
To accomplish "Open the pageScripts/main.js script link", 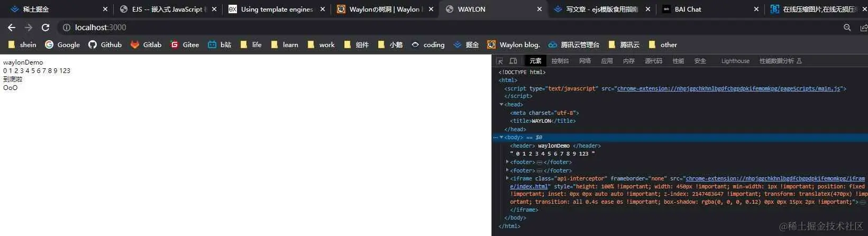I will (729, 88).
